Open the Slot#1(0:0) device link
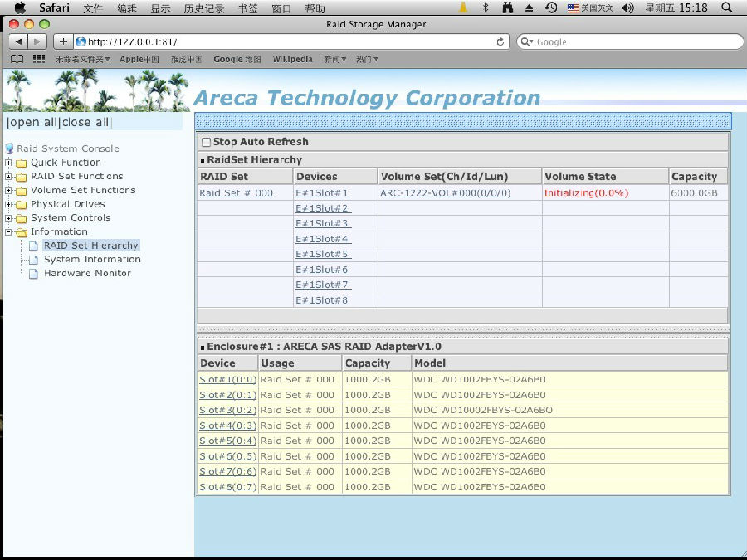 (227, 379)
